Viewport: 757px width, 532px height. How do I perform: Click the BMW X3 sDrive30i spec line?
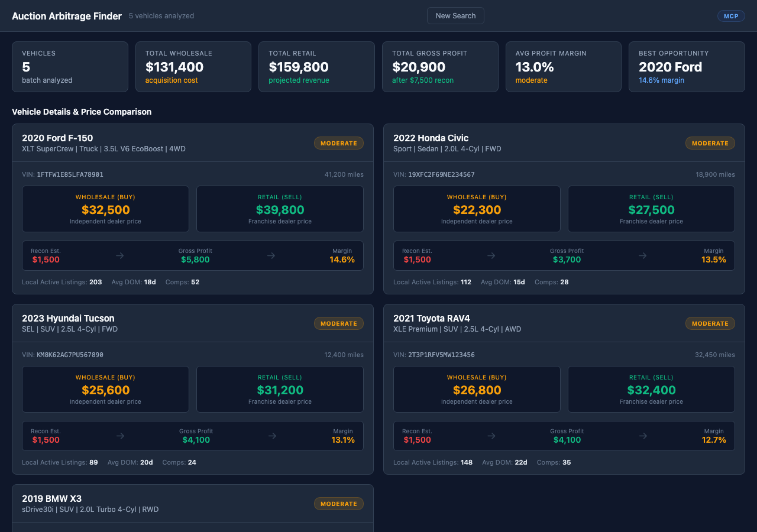[90, 510]
